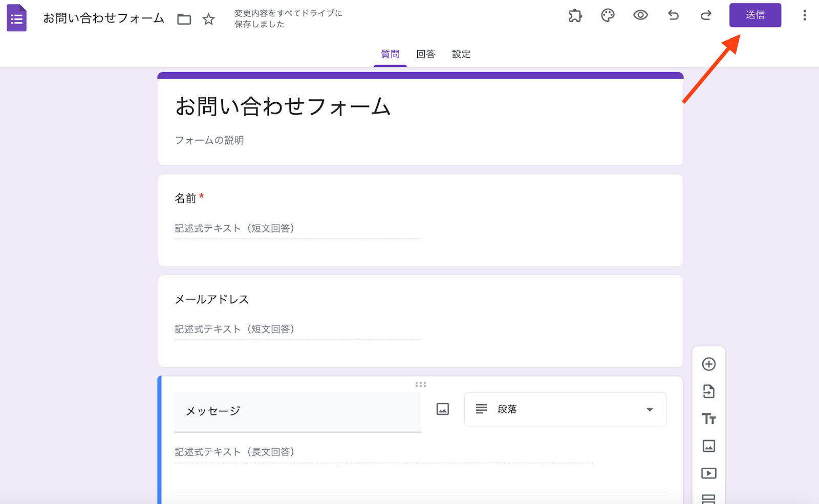Switch to the 設定 tab

461,54
